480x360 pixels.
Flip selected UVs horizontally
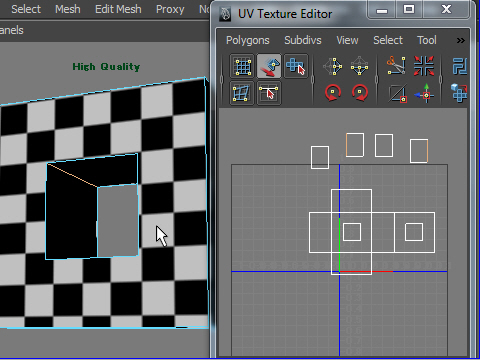pyautogui.click(x=332, y=66)
